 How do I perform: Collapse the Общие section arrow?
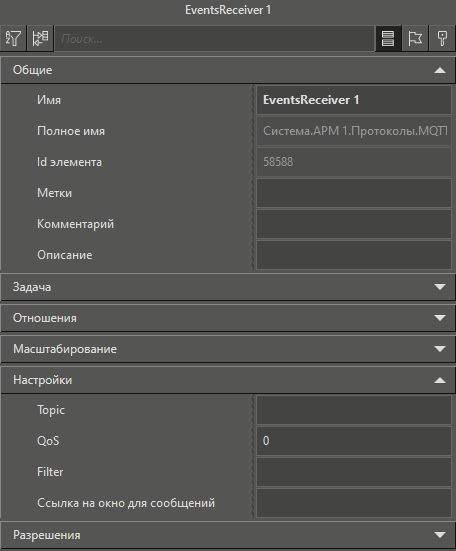(x=440, y=70)
